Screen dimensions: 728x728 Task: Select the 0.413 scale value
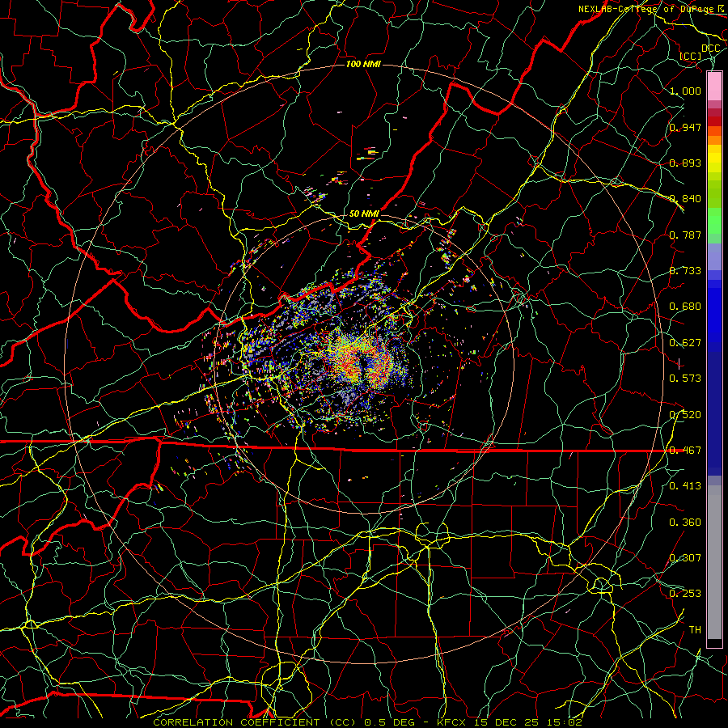coord(685,486)
